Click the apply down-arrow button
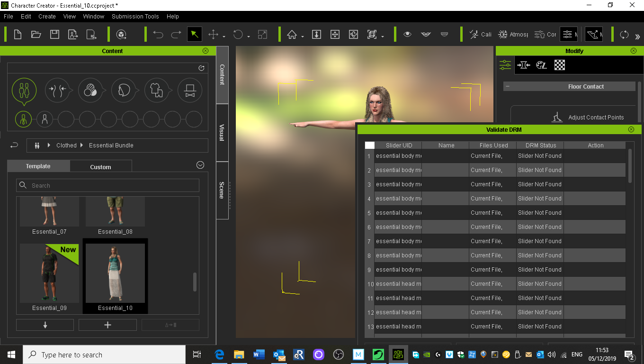Viewport: 644px width, 364px height. coord(45,325)
